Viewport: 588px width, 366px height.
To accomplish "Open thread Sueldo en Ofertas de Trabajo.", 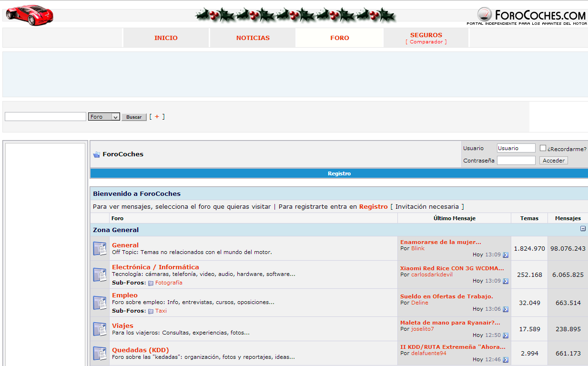I will pyautogui.click(x=446, y=296).
